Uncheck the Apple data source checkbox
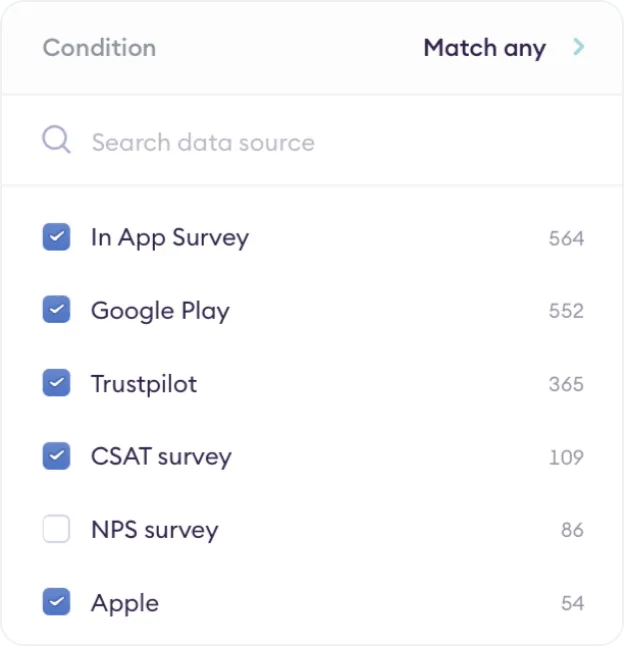The width and height of the screenshot is (624, 646). coord(56,603)
